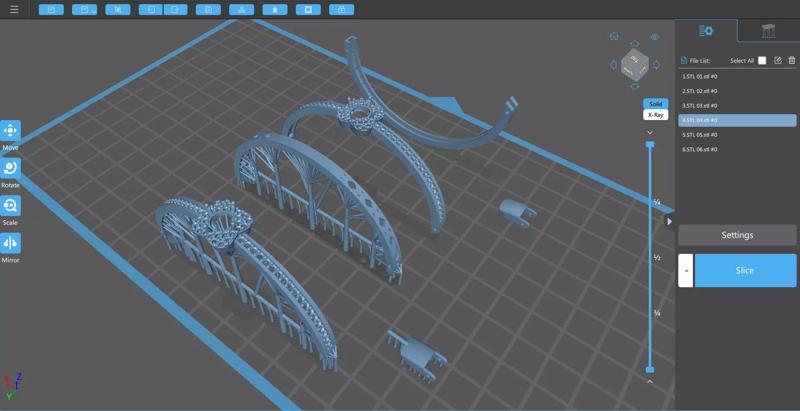Select 6.STL 06.stl in file list
Screen dimensions: 800x411
(x=737, y=149)
